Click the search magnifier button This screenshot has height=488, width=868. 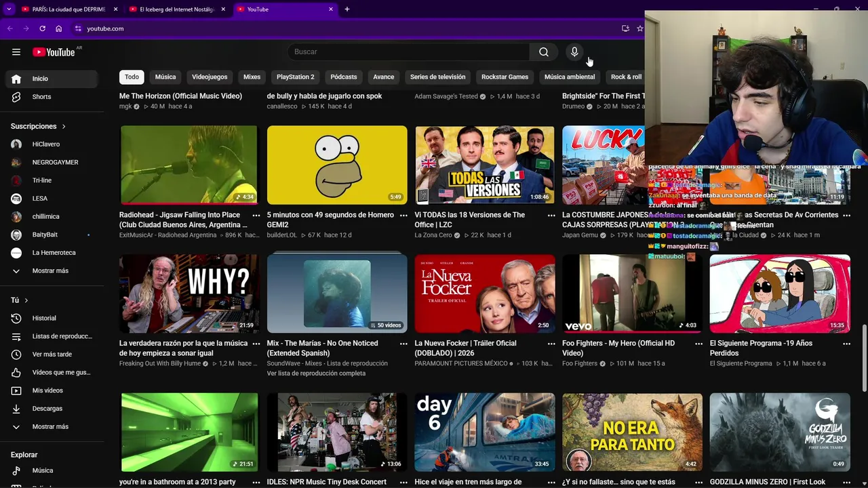[544, 52]
